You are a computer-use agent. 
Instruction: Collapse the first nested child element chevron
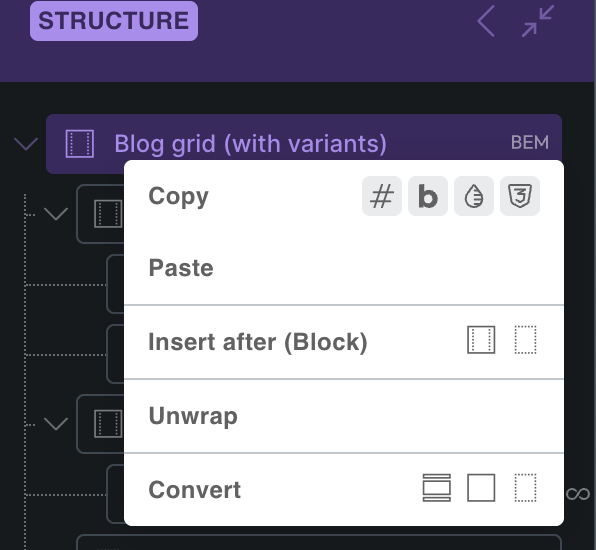point(56,214)
